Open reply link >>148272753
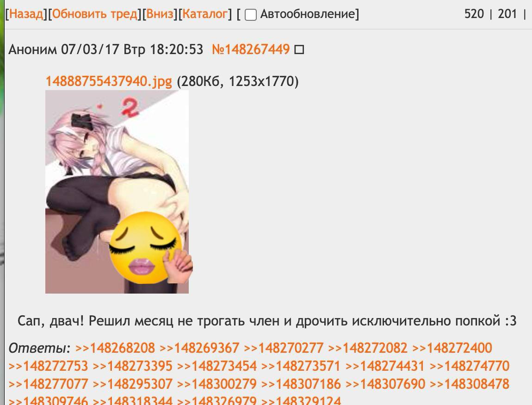Viewport: 532px width, 405px height. [x=48, y=366]
